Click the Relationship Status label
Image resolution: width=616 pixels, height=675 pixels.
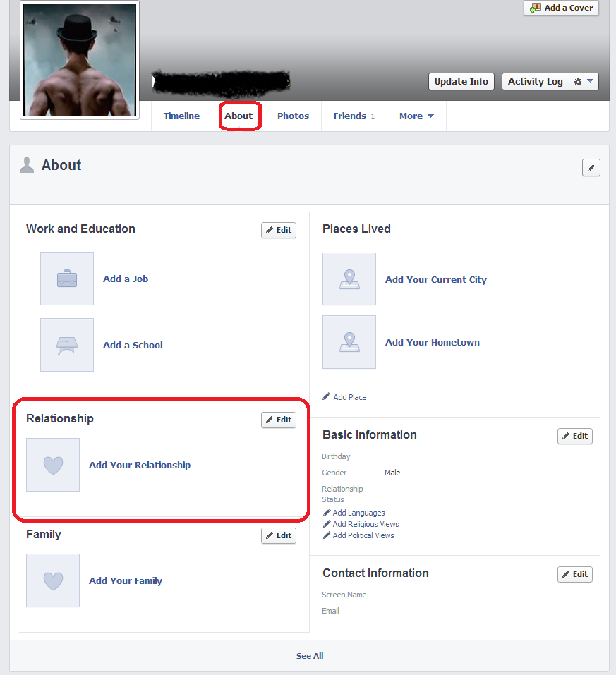[x=342, y=494]
